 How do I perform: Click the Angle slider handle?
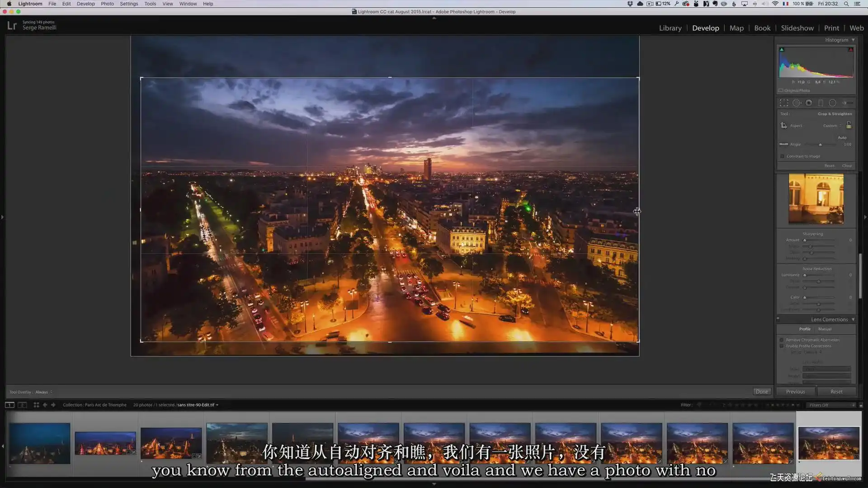[820, 145]
